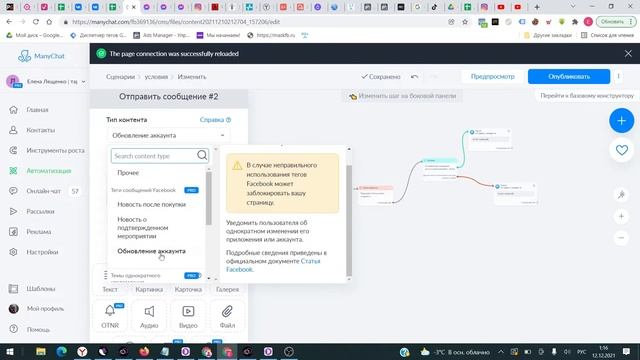The height and width of the screenshot is (360, 640).
Task: Open Windows Start menu
Action: pos(10,351)
